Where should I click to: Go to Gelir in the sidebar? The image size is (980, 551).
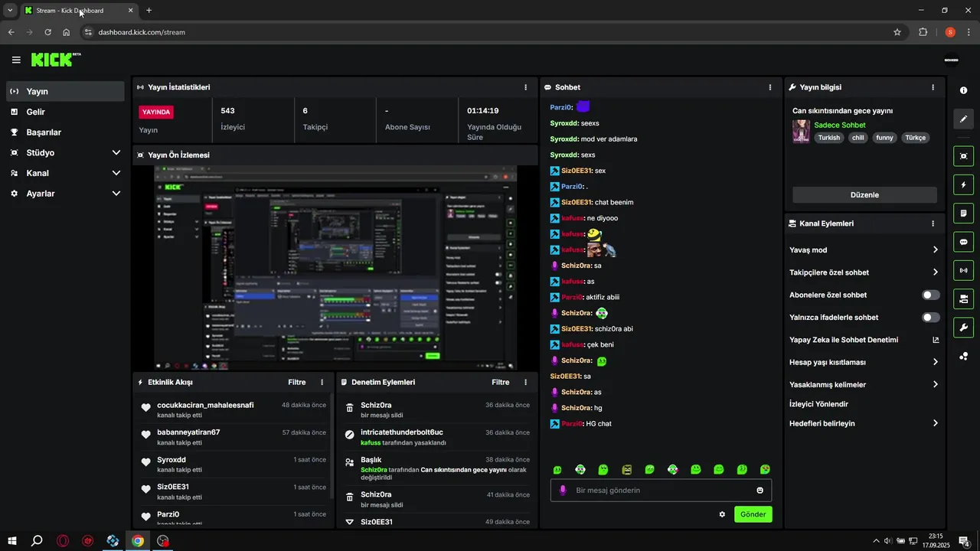pyautogui.click(x=65, y=112)
